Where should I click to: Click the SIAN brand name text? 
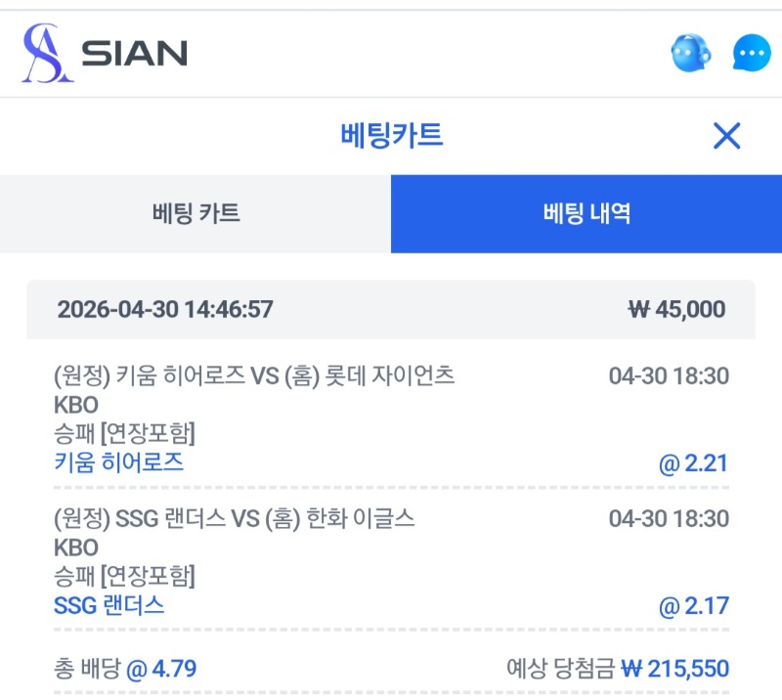pyautogui.click(x=134, y=54)
